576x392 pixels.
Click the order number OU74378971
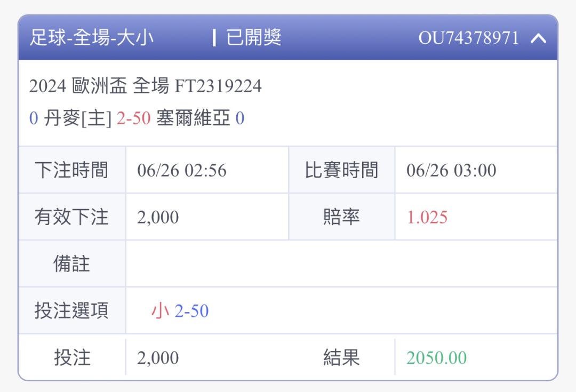pyautogui.click(x=468, y=38)
